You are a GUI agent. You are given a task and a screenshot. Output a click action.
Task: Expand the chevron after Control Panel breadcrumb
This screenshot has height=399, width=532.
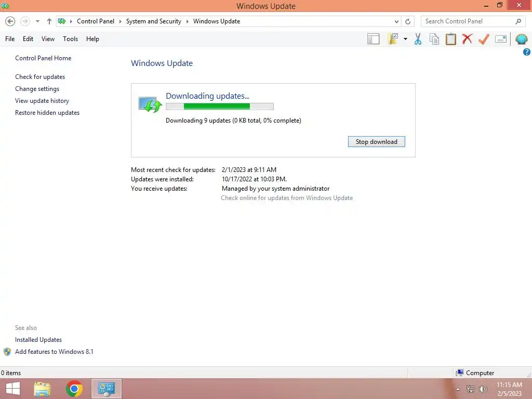tap(120, 21)
